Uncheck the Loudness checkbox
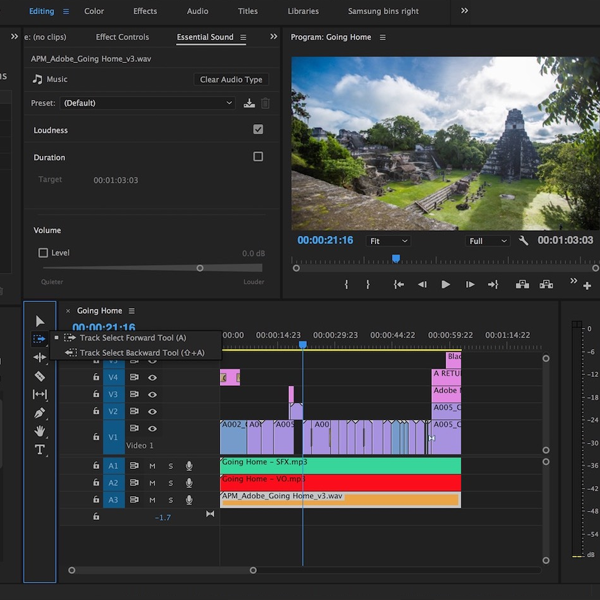This screenshot has height=600, width=600. [258, 130]
